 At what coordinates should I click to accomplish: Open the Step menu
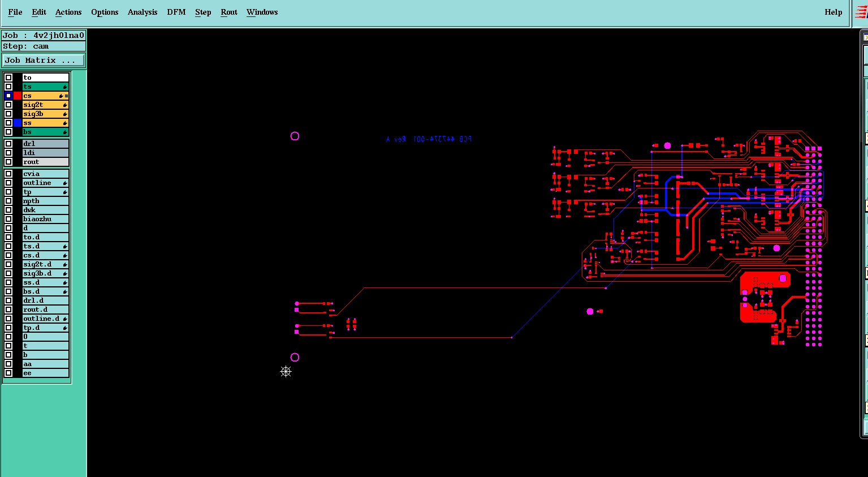point(203,12)
